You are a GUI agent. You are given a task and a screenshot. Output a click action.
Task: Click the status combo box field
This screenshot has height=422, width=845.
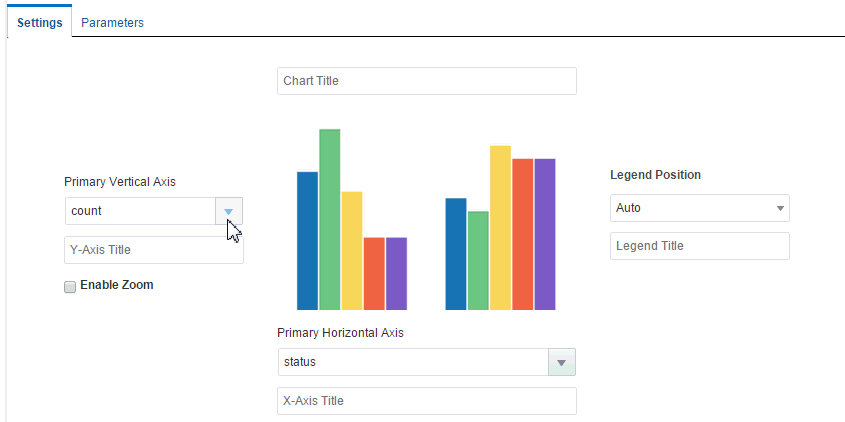click(412, 362)
